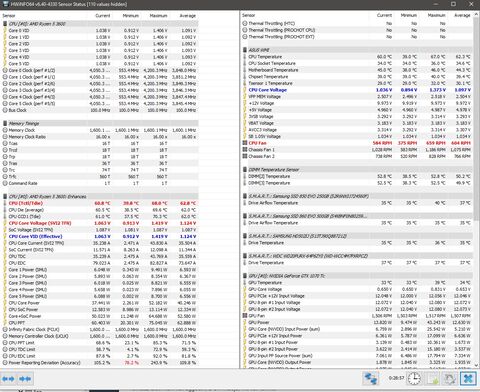Click the left pane Current column header
The width and height of the screenshot is (480, 392).
(x=102, y=16)
